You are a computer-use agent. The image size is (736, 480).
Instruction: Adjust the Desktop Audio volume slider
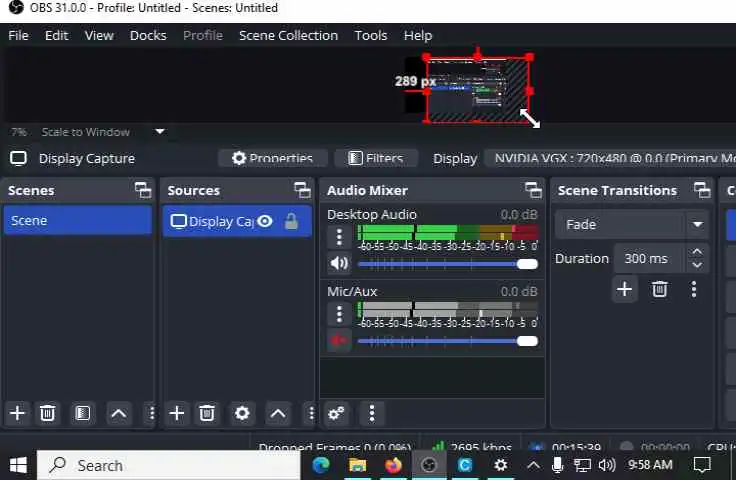[447, 264]
